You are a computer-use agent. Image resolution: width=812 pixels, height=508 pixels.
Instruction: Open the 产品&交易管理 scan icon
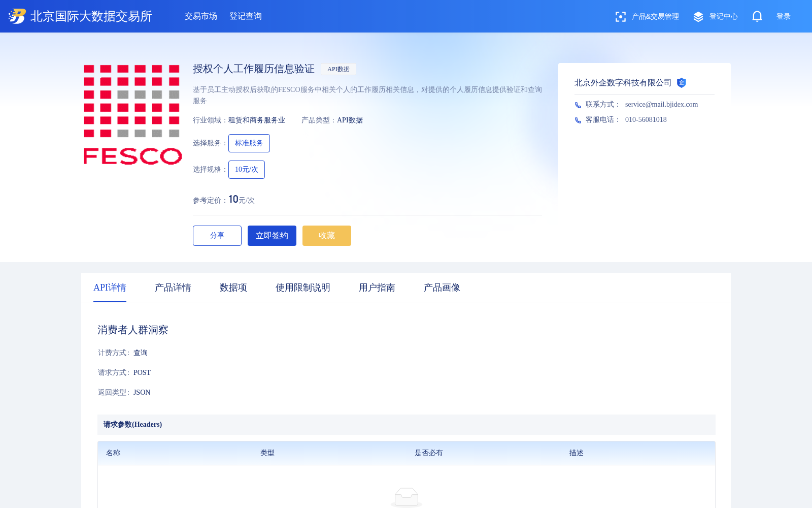coord(620,17)
